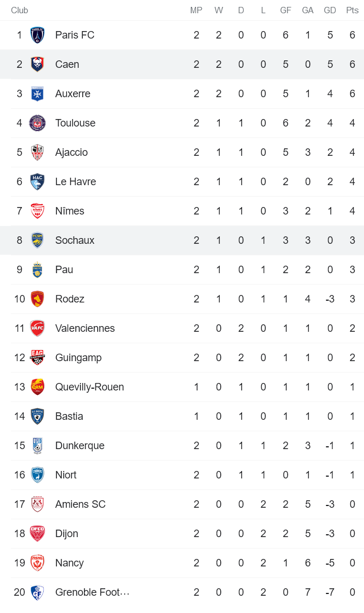Click the Grenoble Foot badge

point(37,592)
